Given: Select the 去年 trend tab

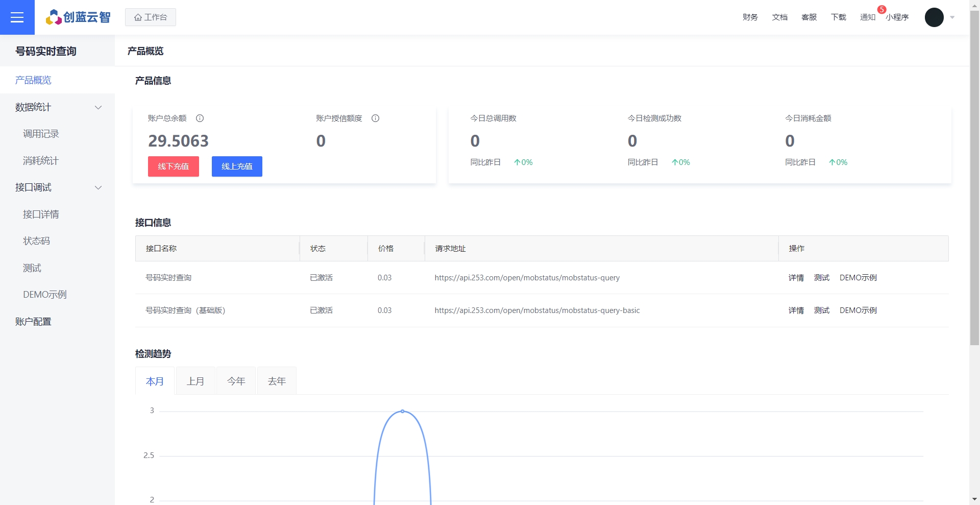Looking at the screenshot, I should point(277,381).
